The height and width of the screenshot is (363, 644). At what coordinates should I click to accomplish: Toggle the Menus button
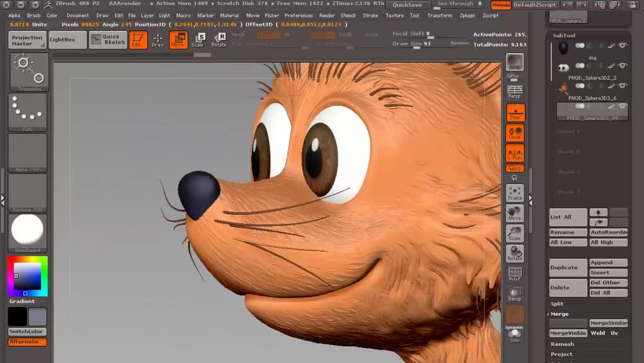pyautogui.click(x=501, y=5)
